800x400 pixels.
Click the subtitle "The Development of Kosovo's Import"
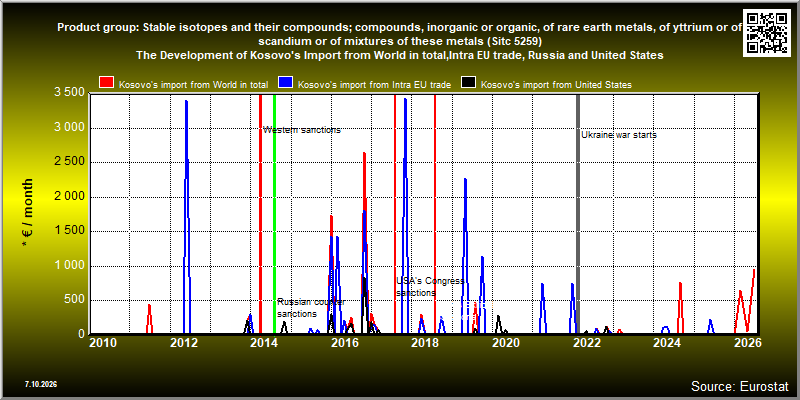pyautogui.click(x=399, y=56)
